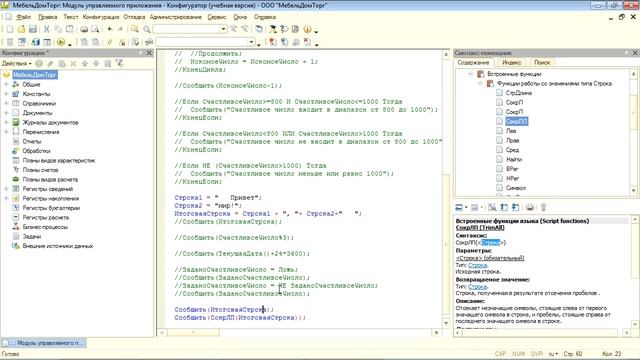The height and width of the screenshot is (360, 640).
Task: Expand the Документы tree node
Action: pos(6,113)
